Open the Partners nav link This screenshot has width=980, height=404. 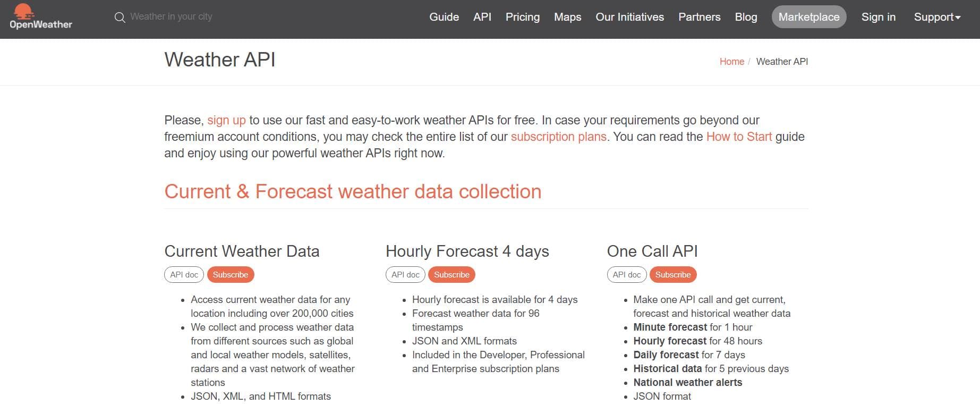click(700, 17)
